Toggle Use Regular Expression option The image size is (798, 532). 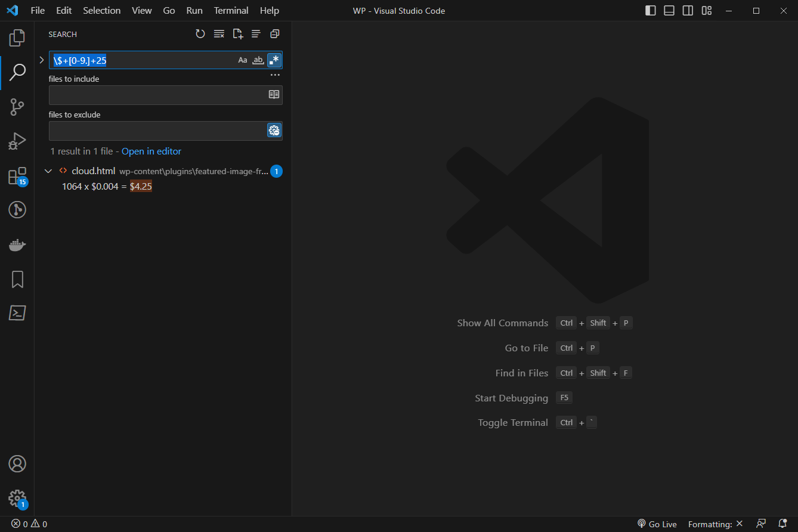coord(274,60)
